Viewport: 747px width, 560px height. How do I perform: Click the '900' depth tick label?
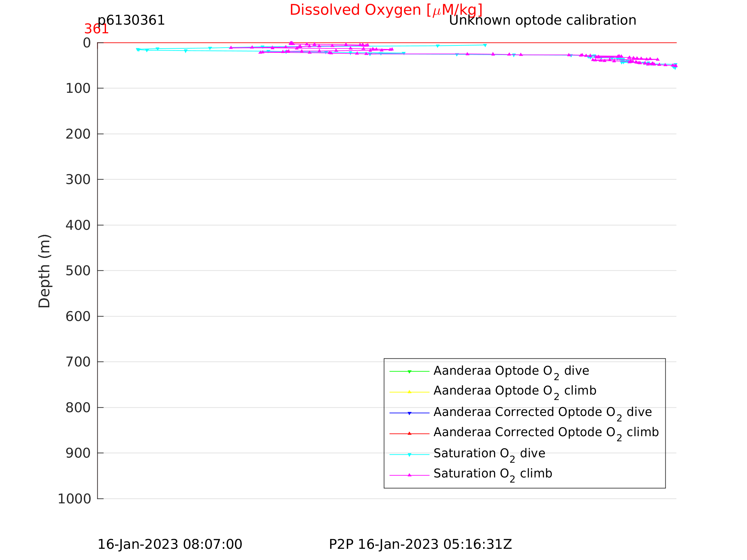pos(78,453)
